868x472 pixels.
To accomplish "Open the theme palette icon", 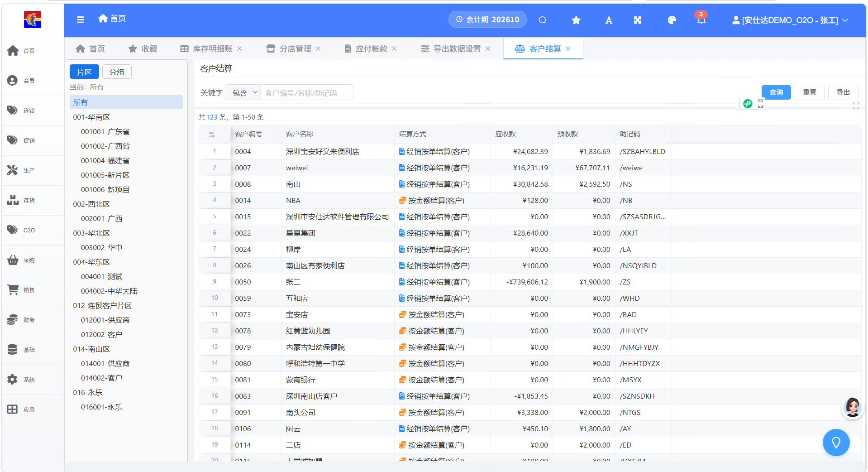I will pyautogui.click(x=672, y=20).
